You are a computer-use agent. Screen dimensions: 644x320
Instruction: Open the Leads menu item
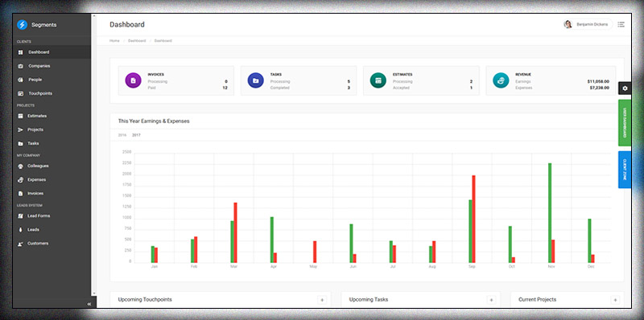52,230
